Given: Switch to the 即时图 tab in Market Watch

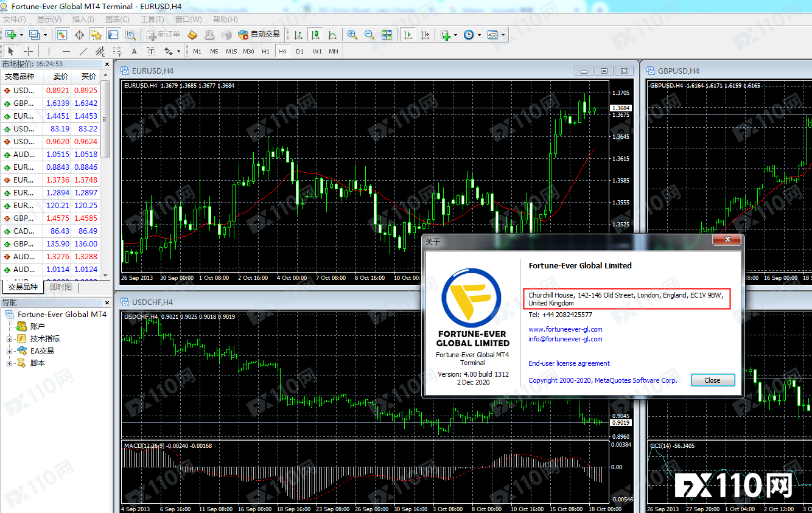Looking at the screenshot, I should [x=61, y=287].
